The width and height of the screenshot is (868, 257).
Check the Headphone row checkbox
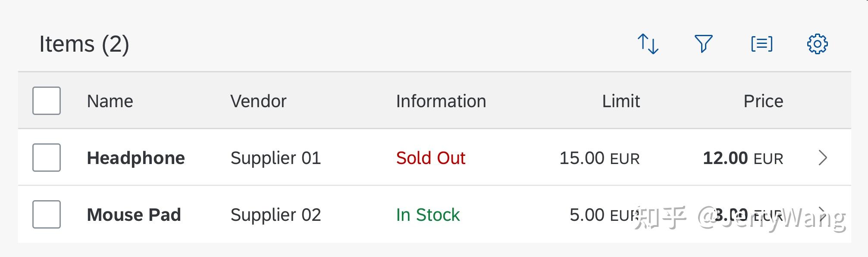[47, 158]
